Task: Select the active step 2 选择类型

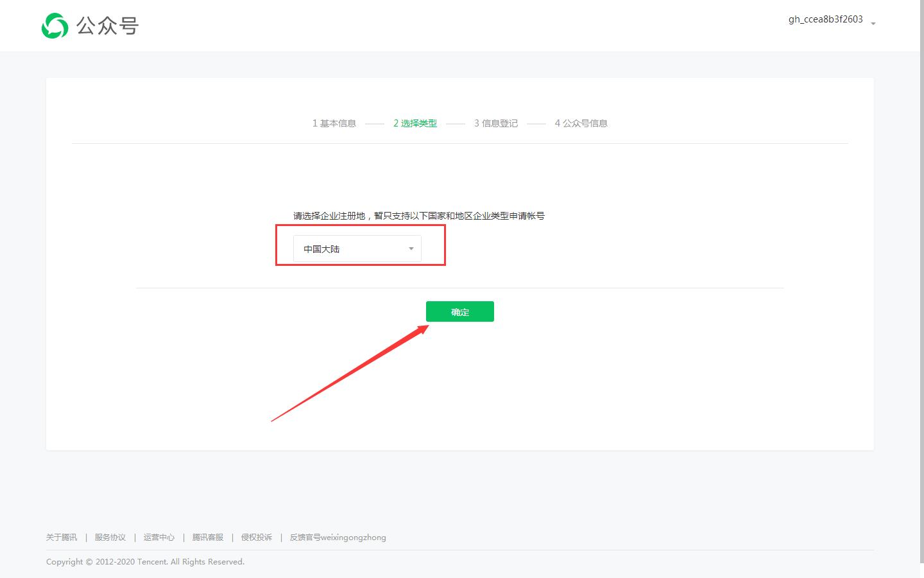Action: [x=415, y=123]
